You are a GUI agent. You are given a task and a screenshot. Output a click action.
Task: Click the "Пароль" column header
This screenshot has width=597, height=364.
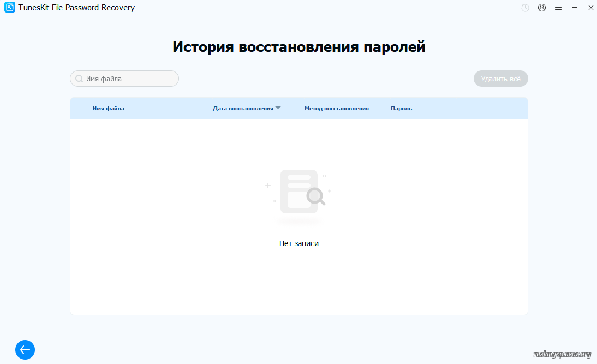(x=401, y=108)
